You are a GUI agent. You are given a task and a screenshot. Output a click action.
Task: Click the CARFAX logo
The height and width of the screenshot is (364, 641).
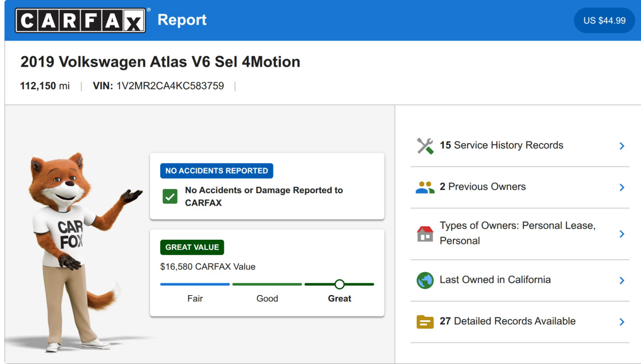tap(81, 20)
